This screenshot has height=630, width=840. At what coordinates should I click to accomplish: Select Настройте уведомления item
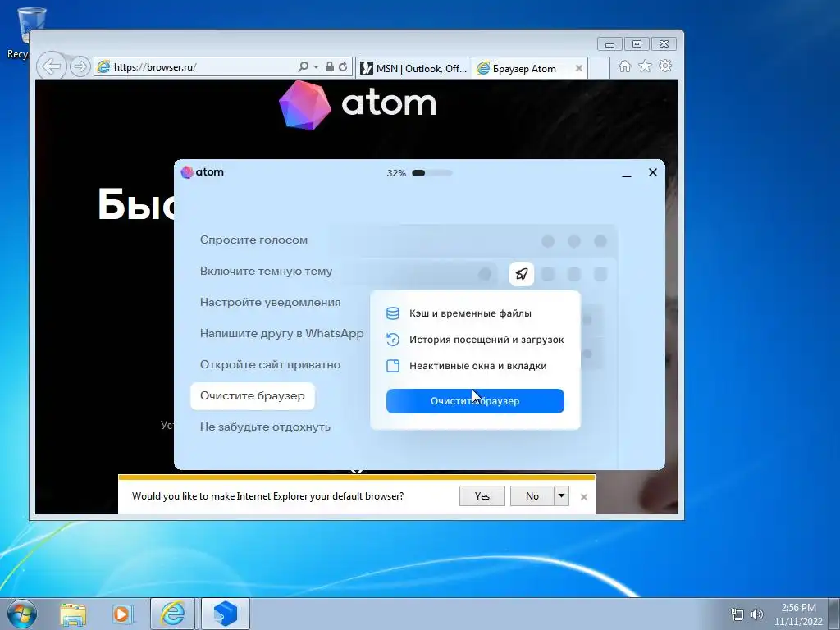click(271, 302)
